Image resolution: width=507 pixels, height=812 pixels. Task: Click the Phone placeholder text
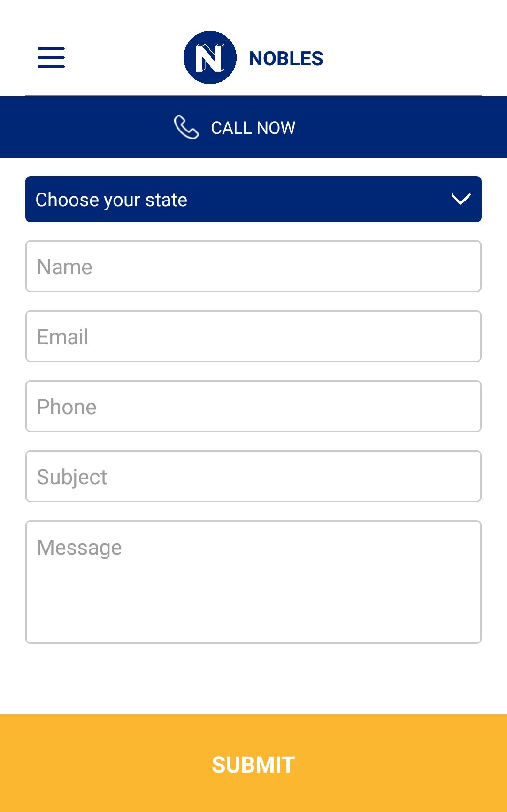click(67, 407)
